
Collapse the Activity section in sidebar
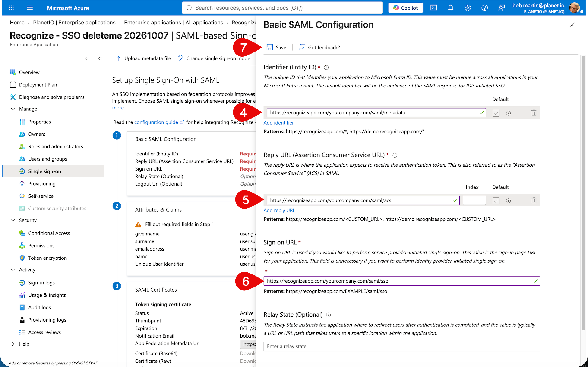[x=13, y=270]
